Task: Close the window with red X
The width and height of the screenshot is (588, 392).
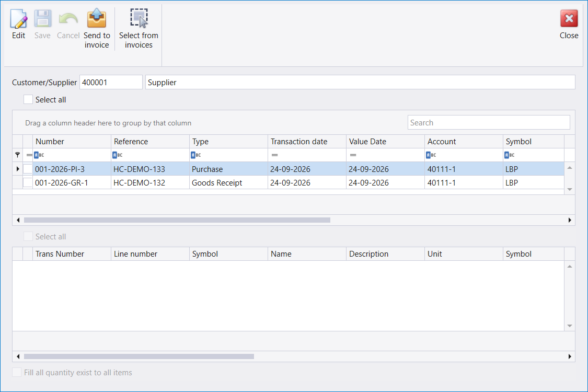Action: pyautogui.click(x=569, y=19)
